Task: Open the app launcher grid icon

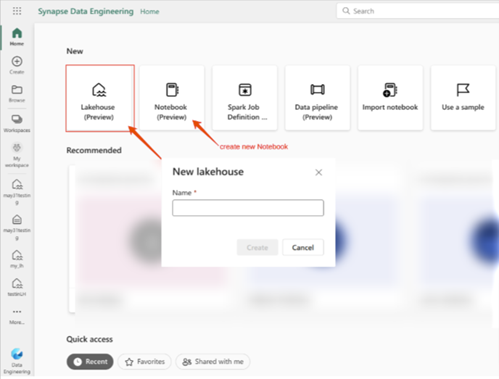Action: pos(17,11)
